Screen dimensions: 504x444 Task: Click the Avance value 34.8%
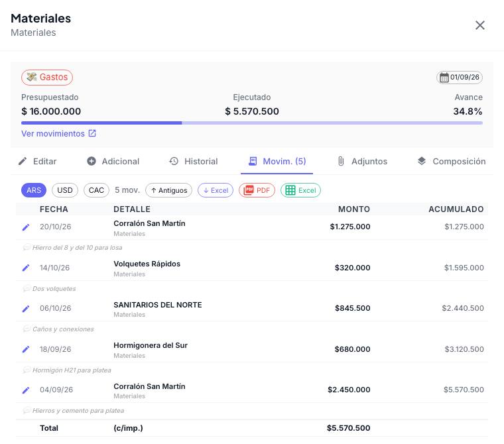pyautogui.click(x=468, y=111)
